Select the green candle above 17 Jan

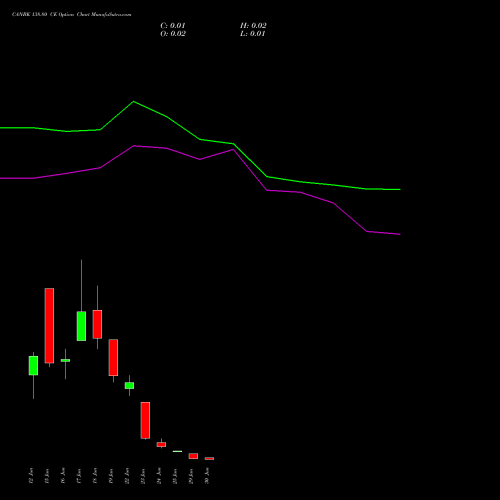[x=81, y=326]
